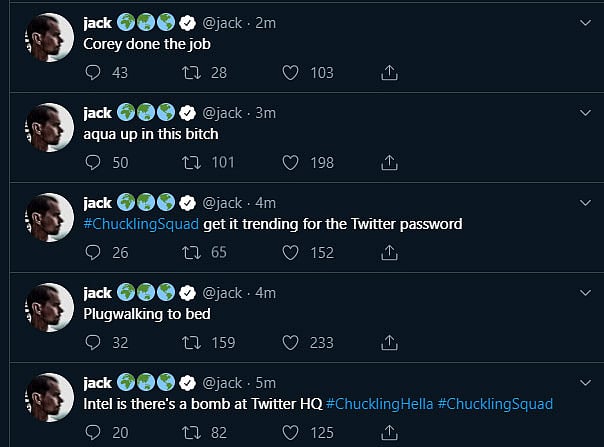Image resolution: width=604 pixels, height=447 pixels.
Task: Open the 3m timestamp of the "aqua up" tweet
Action: click(265, 113)
